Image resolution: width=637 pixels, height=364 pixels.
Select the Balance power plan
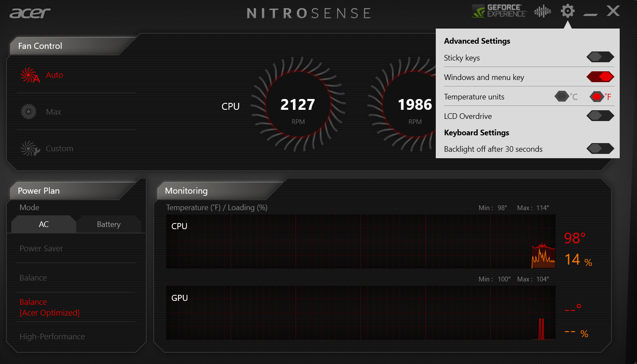(33, 278)
